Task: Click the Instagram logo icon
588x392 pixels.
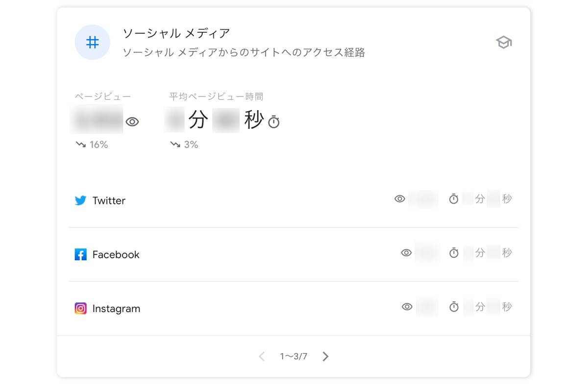Action: [80, 308]
